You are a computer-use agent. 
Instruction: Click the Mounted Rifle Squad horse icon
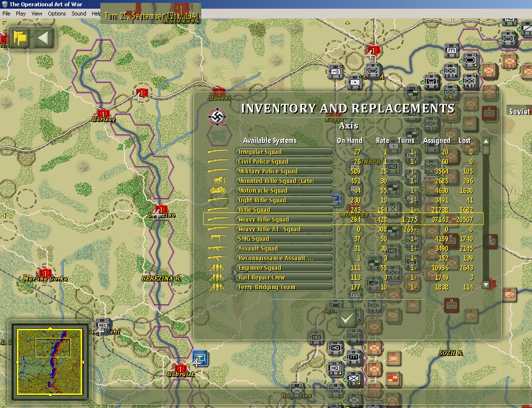coord(219,181)
